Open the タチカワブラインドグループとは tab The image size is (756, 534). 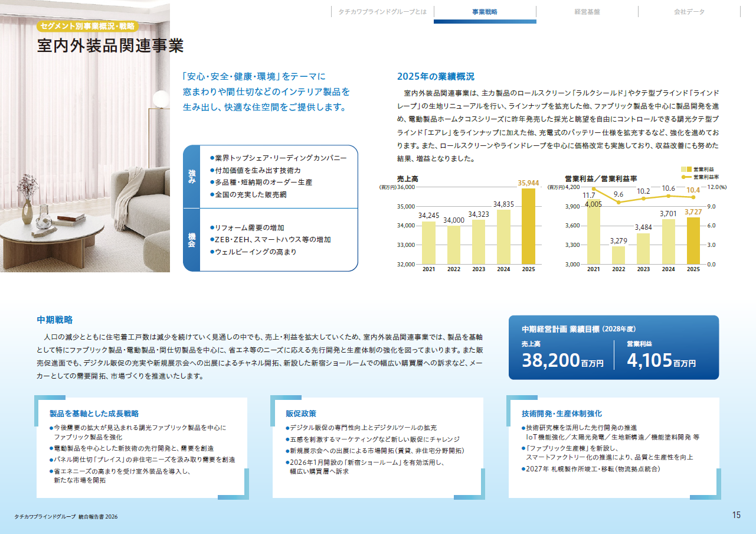pyautogui.click(x=382, y=12)
